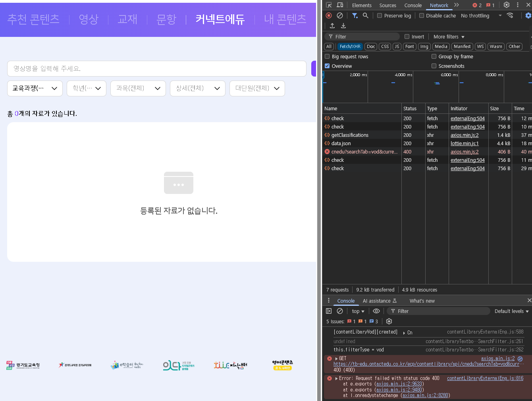The image size is (532, 401).
Task: Click the console live expression eye icon
Action: pos(376,311)
